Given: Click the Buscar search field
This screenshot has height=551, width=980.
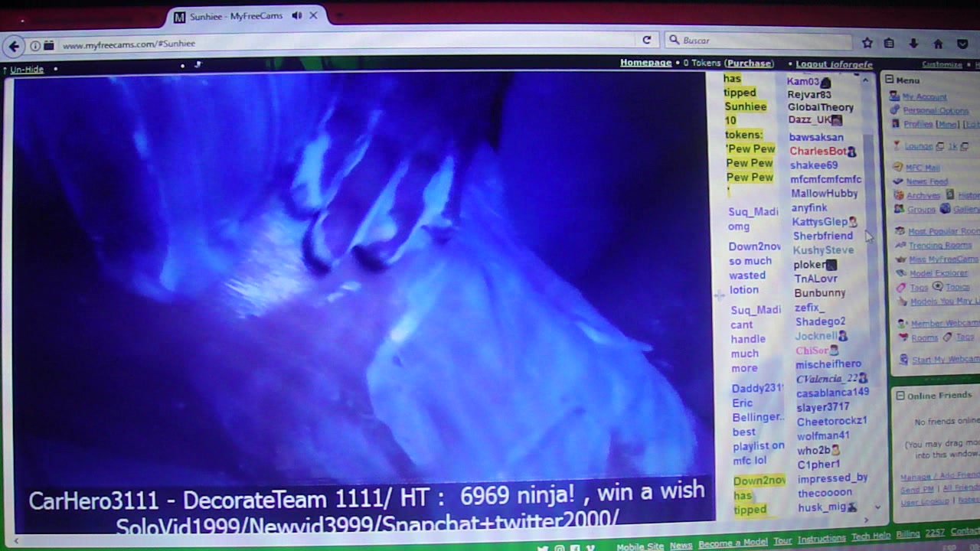Looking at the screenshot, I should tap(758, 41).
